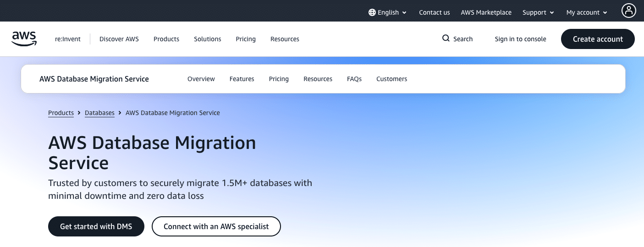The width and height of the screenshot is (644, 247).
Task: Click the globe language icon
Action: point(372,12)
